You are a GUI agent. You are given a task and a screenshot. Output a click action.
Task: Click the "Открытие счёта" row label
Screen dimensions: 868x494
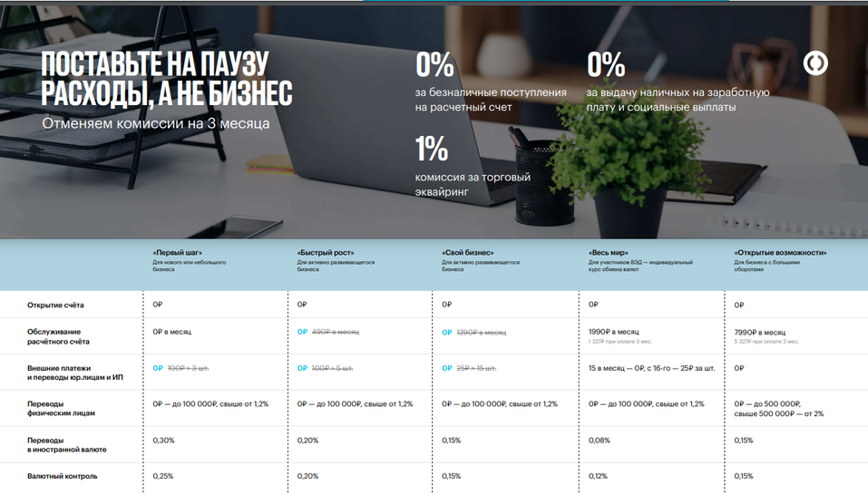click(55, 305)
